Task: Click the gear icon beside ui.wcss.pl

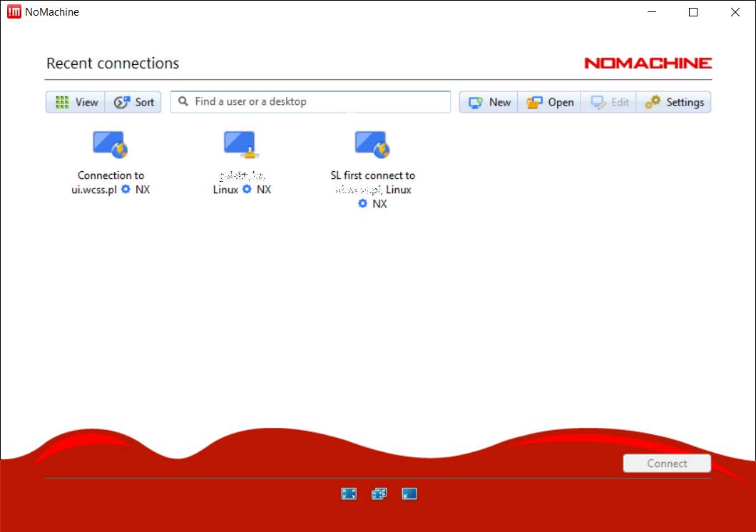Action: [126, 190]
